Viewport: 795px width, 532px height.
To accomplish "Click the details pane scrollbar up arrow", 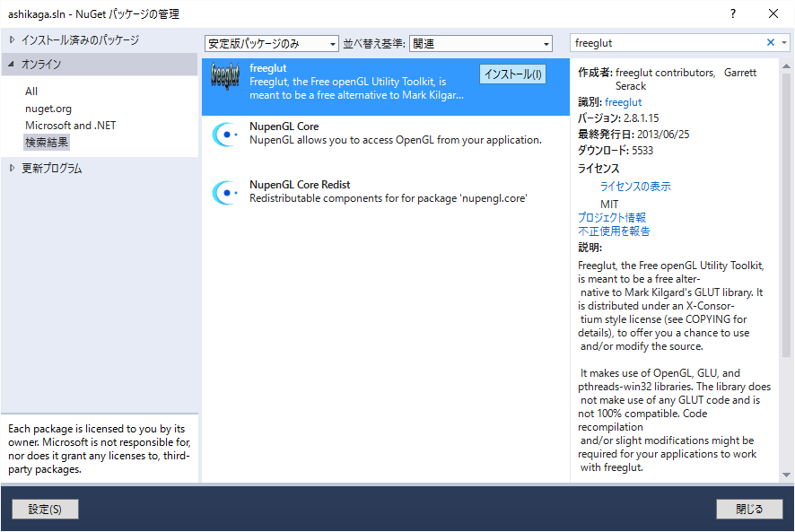I will pyautogui.click(x=786, y=65).
